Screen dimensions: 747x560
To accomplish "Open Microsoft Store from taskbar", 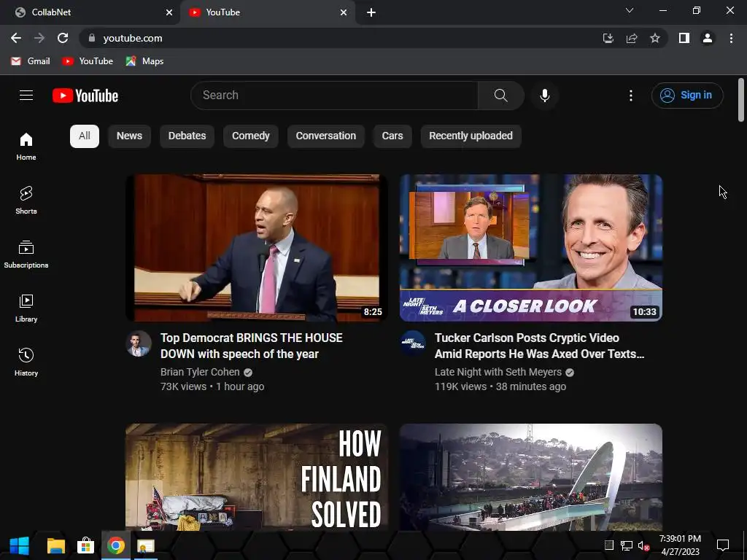I will (86, 545).
